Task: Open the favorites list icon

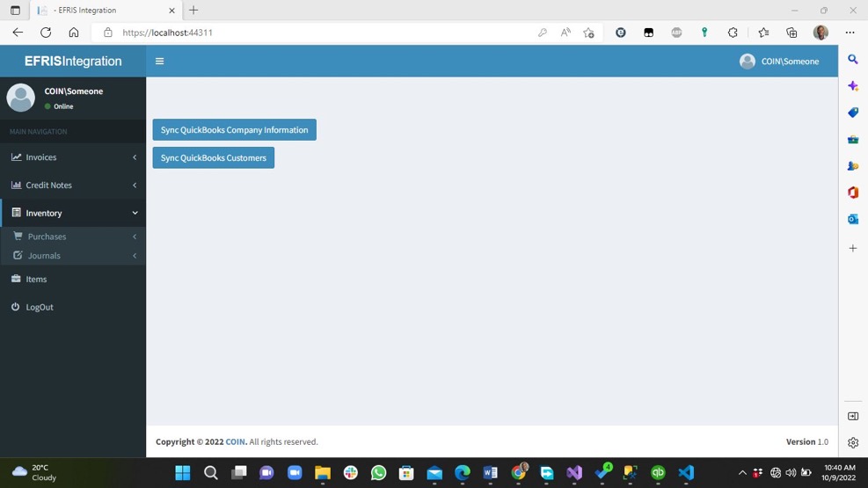Action: point(763,33)
